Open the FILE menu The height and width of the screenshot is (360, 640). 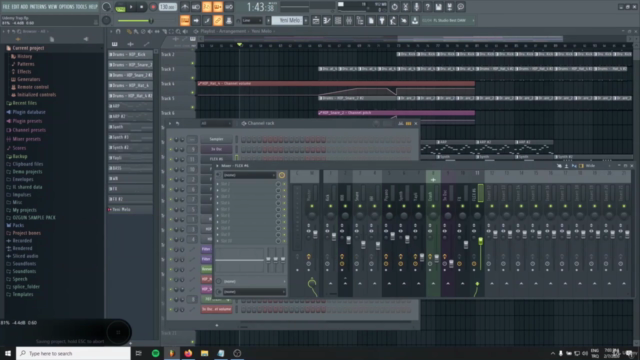pos(6,7)
